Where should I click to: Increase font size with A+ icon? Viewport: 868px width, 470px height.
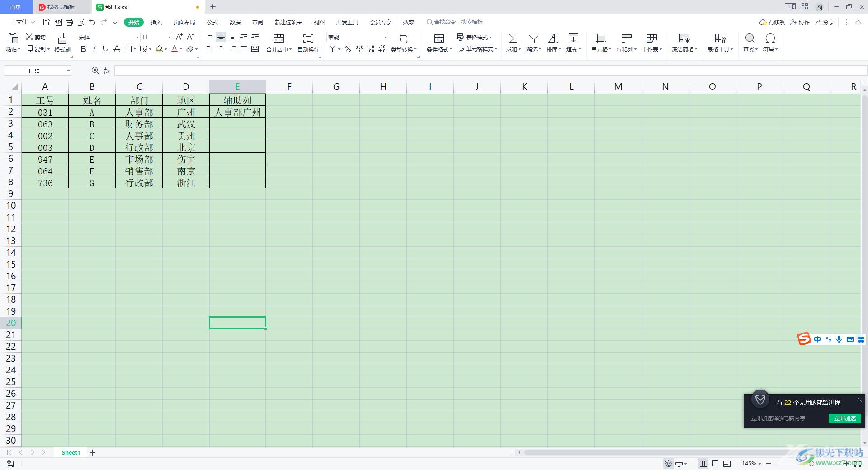pos(179,37)
